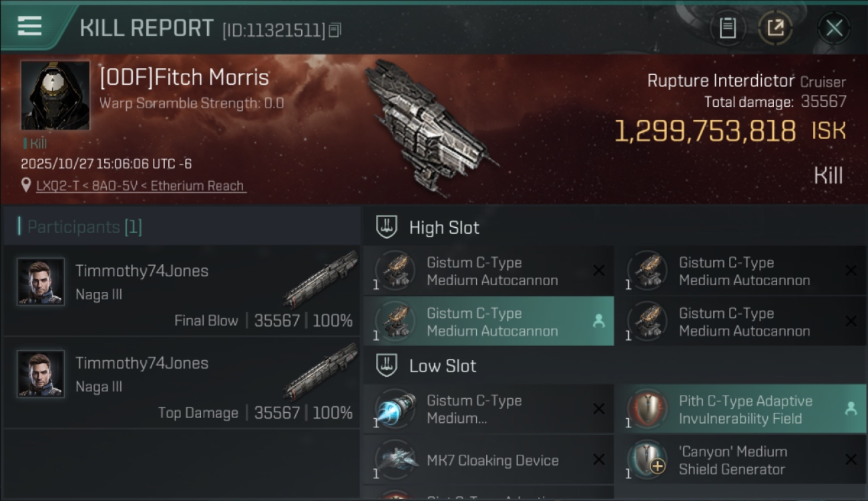
Task: Click the High Slot section header icon
Action: 387,227
